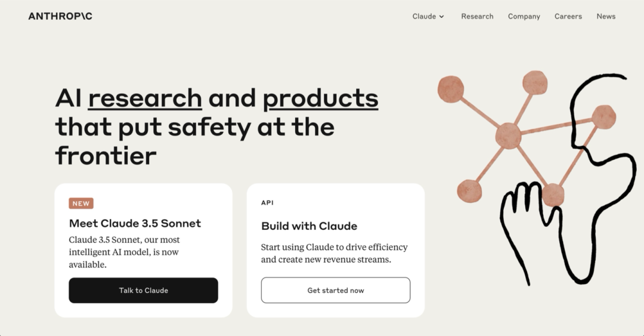644x336 pixels.
Task: Click the central node of network graphic
Action: (x=508, y=135)
